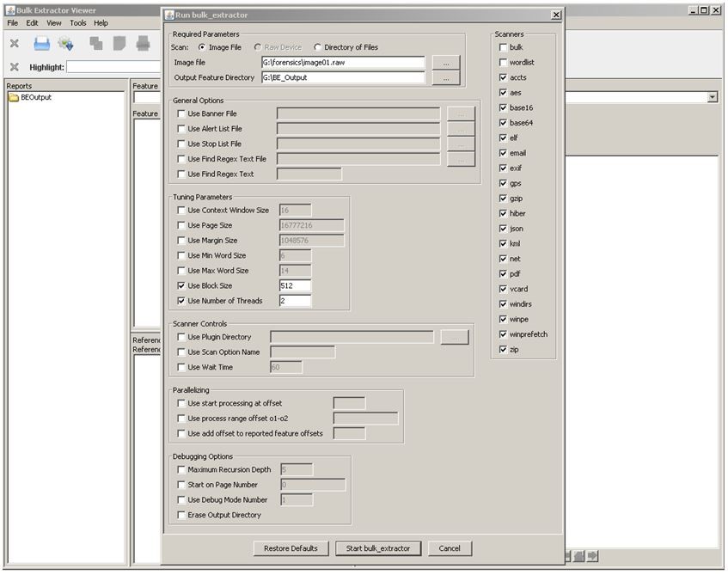Click the print toolbar icon
The image size is (728, 575).
(143, 44)
